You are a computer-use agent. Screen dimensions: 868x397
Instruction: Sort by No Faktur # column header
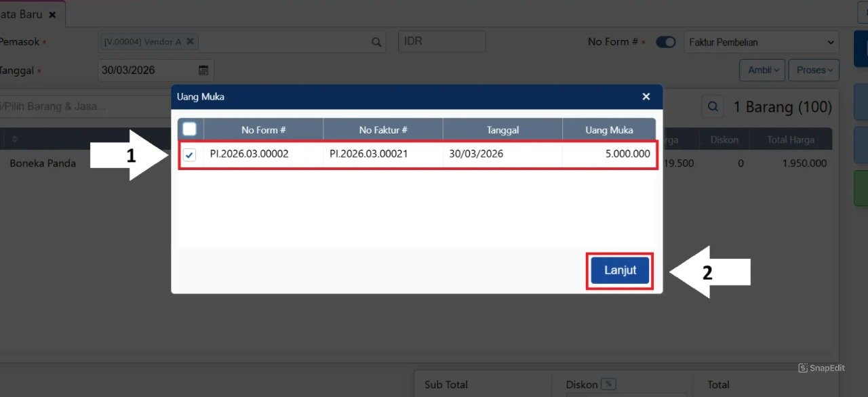383,129
